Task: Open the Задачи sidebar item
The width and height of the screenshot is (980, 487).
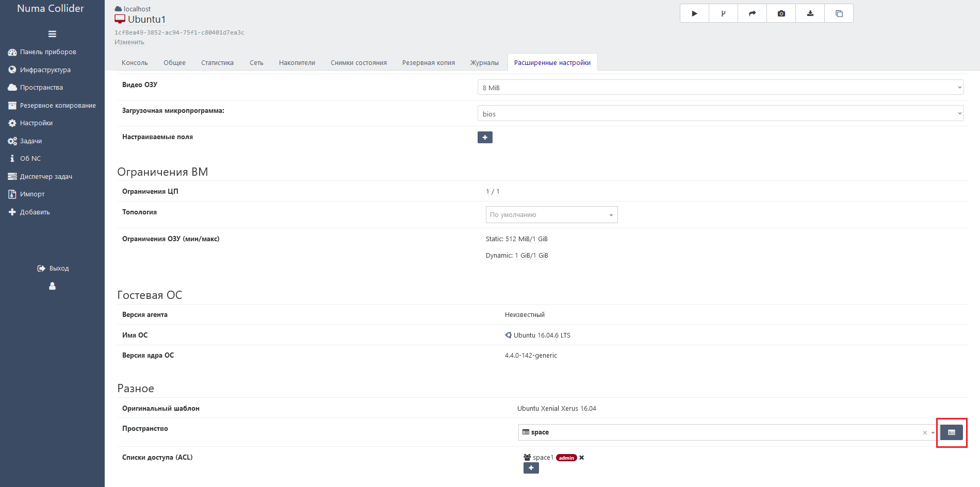Action: 25,141
